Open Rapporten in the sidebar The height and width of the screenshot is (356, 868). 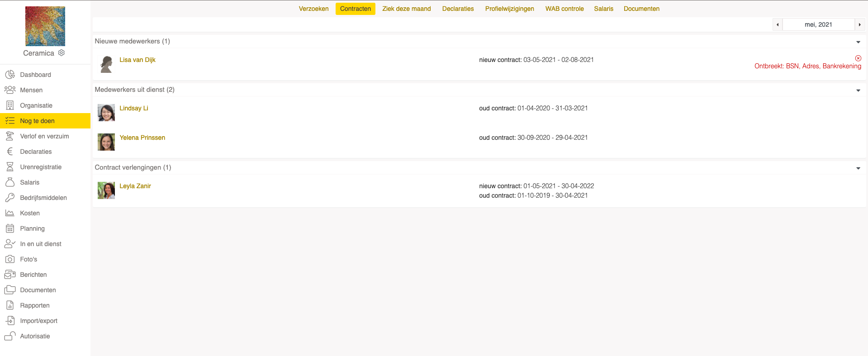(45, 305)
